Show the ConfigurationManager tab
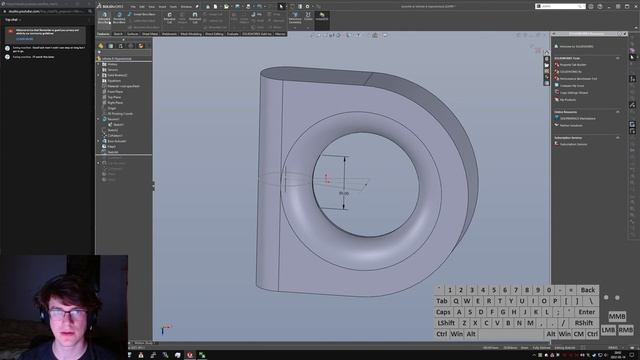 (120, 46)
